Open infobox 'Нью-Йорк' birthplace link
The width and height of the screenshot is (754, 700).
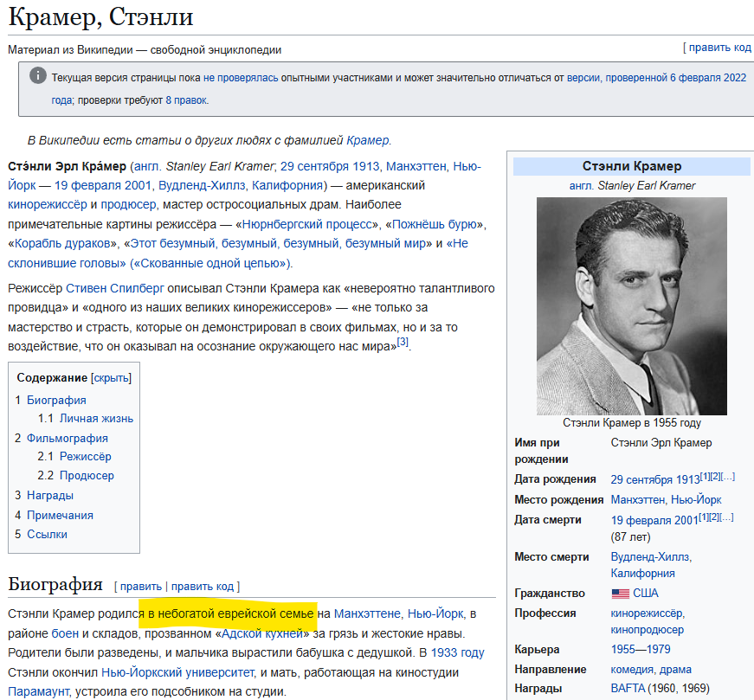pos(696,500)
